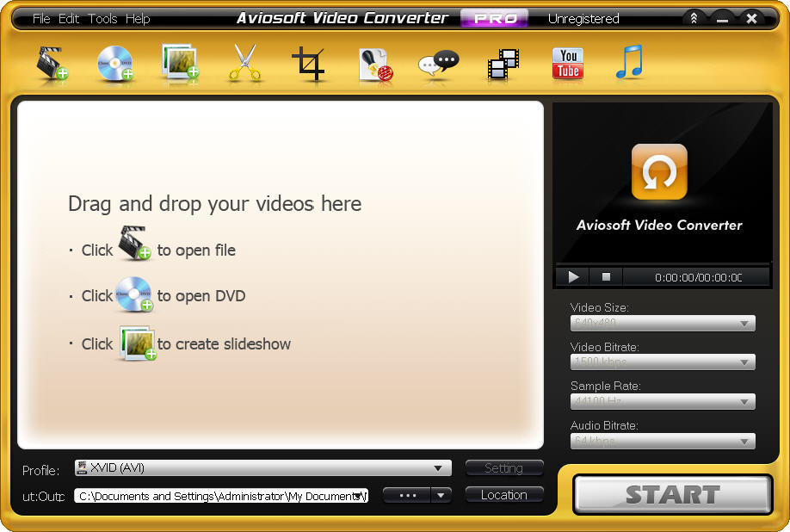
Task: Click the clapperboard icon beside 'to open file'
Action: 134,243
